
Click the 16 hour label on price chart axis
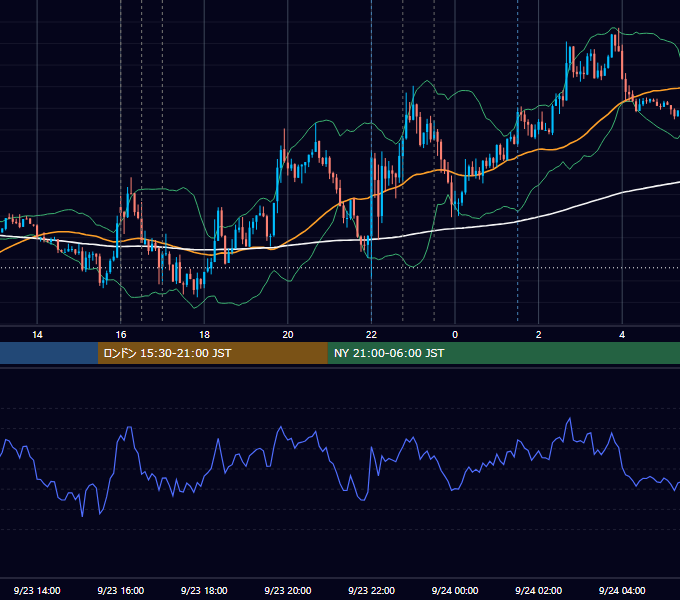click(x=121, y=335)
